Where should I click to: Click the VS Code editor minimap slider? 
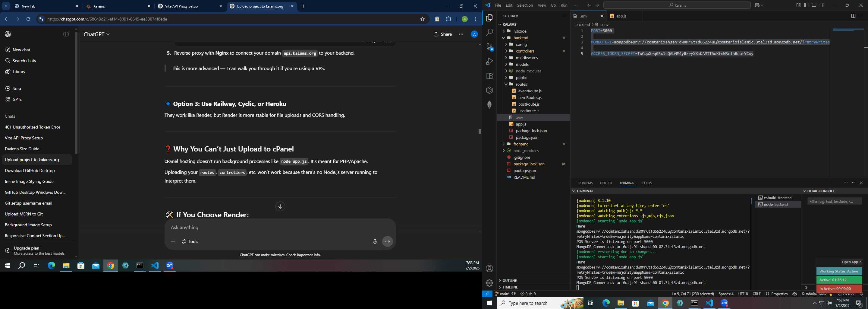point(848,29)
